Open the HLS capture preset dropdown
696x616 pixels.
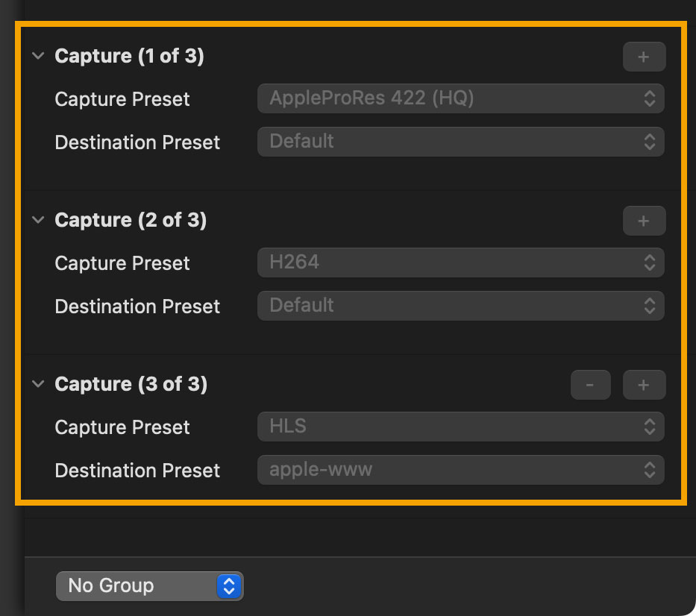tap(460, 427)
